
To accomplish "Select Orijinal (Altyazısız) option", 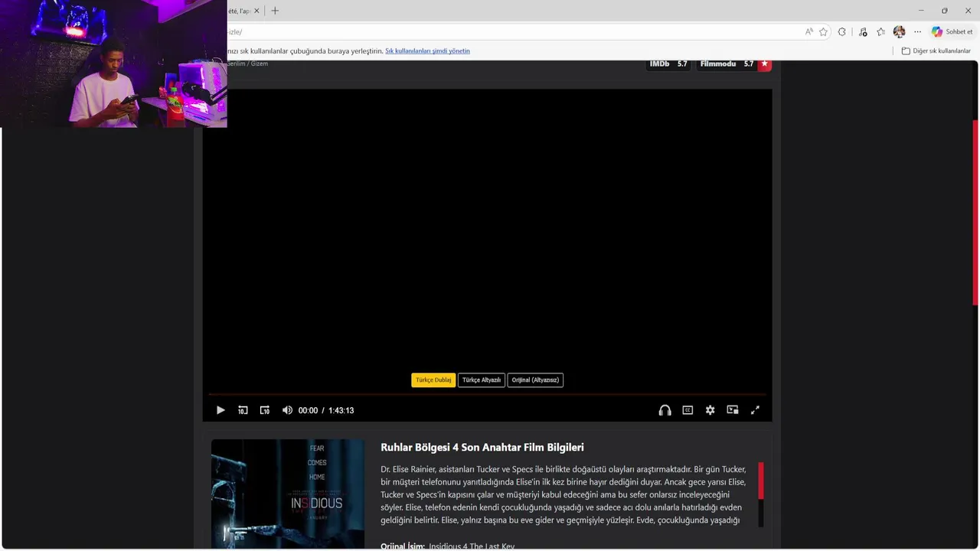I will tap(535, 380).
